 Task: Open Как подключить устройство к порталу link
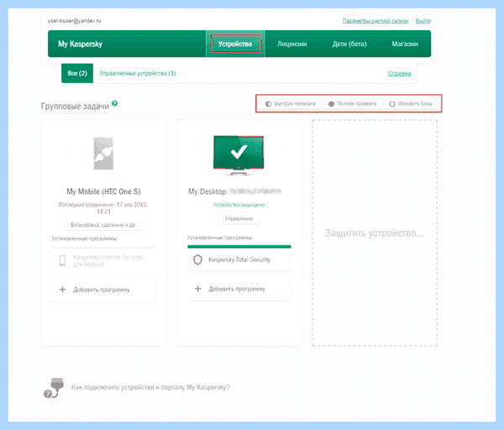pyautogui.click(x=150, y=387)
